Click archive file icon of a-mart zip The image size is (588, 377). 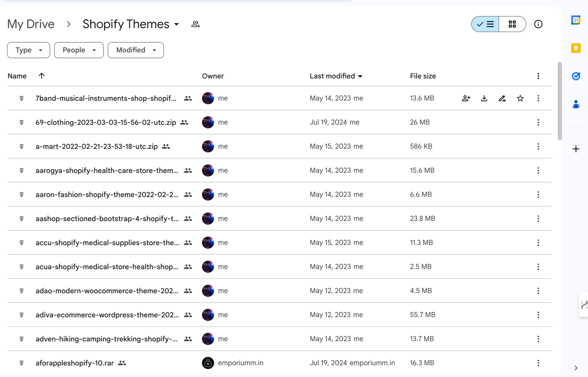(22, 146)
